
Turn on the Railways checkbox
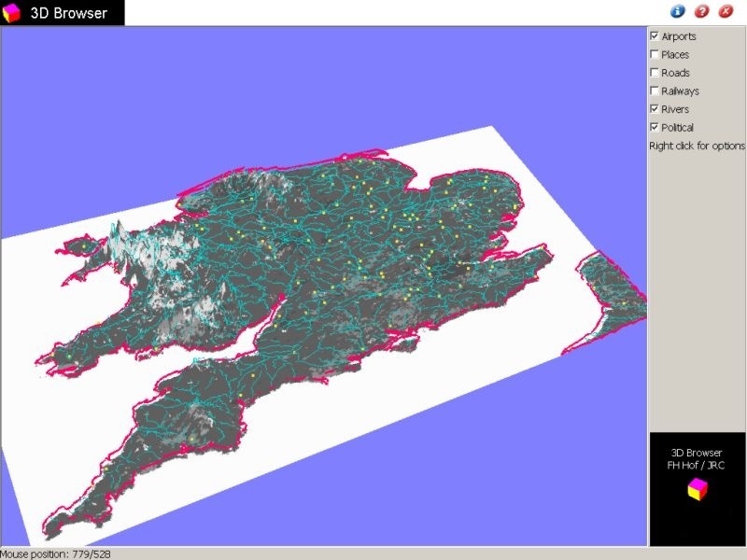coord(655,91)
